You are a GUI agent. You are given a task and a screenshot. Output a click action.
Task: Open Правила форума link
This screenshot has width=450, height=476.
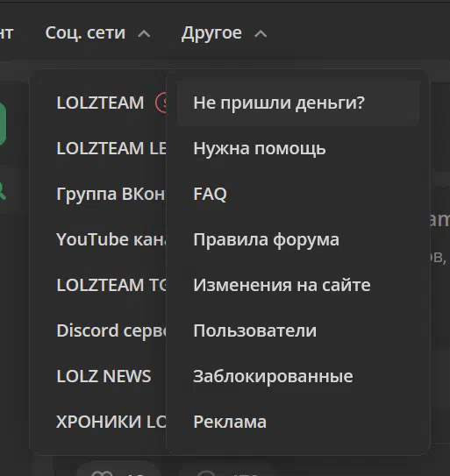(298, 239)
